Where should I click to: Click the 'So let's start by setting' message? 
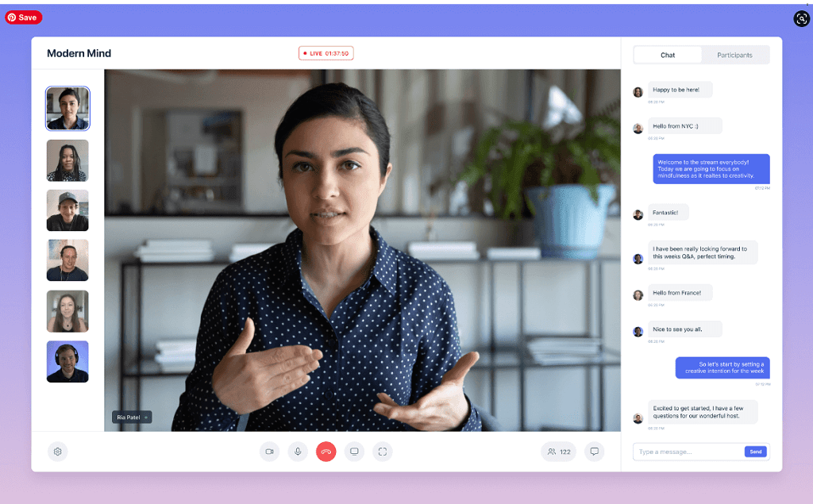pyautogui.click(x=722, y=367)
